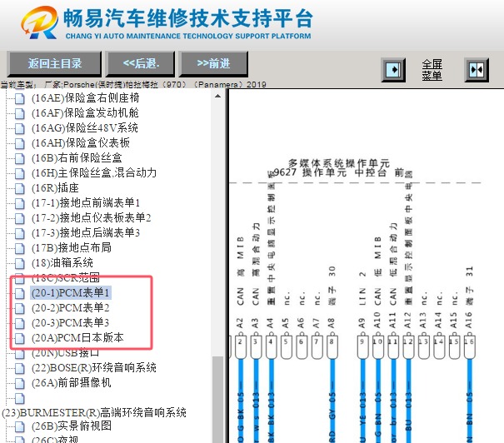
Task: Click document icon beside (18)油箱系统
Action: pyautogui.click(x=20, y=263)
